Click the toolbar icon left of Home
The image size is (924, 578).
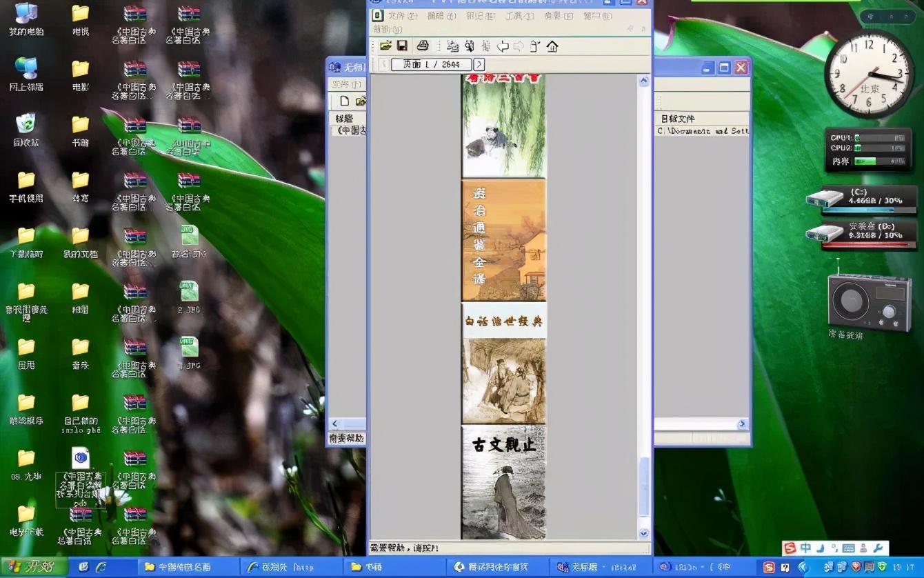point(535,46)
